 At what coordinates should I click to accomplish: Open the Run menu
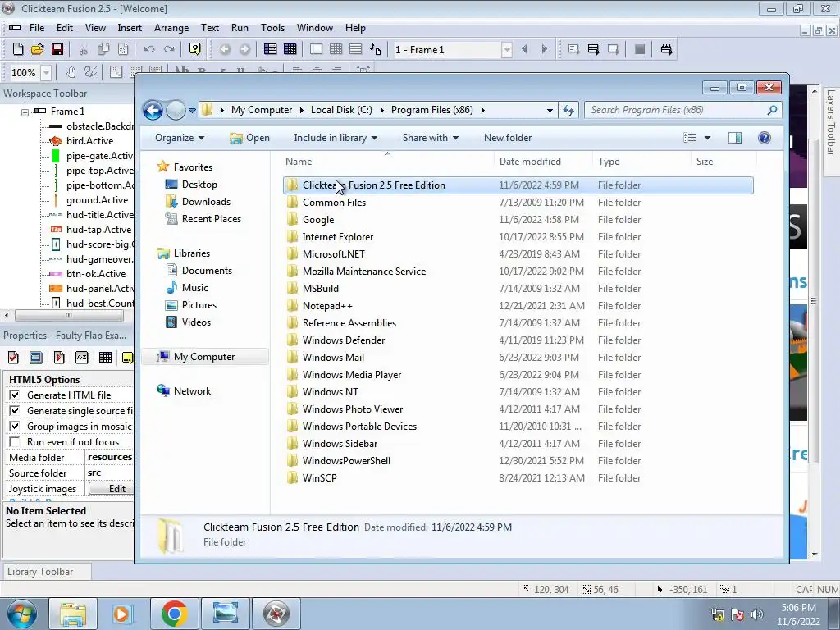240,28
